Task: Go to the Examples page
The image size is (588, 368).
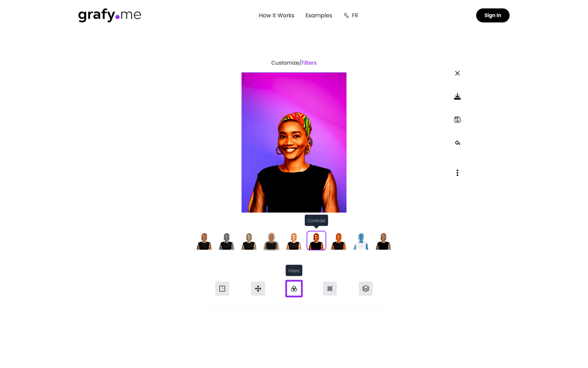Action: (x=318, y=16)
